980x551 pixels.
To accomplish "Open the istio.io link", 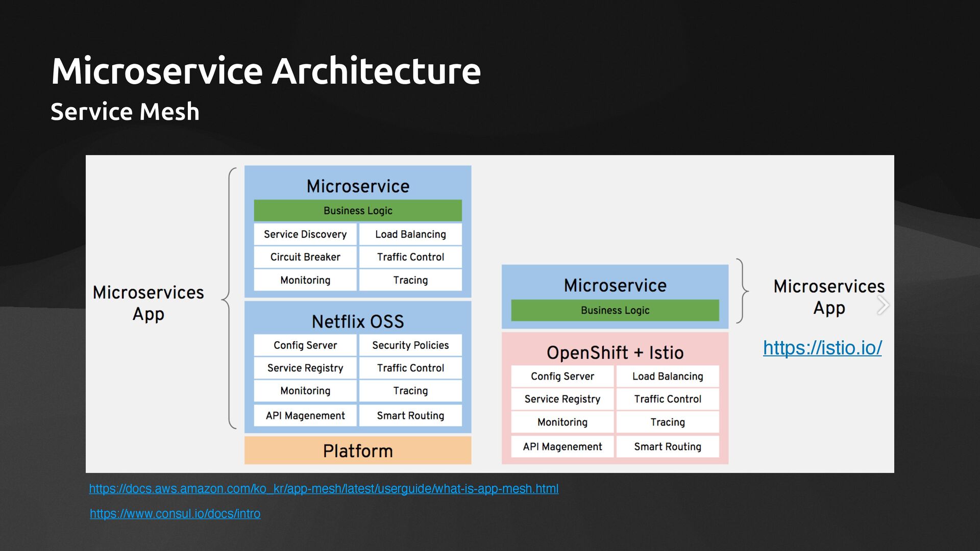I will point(822,348).
